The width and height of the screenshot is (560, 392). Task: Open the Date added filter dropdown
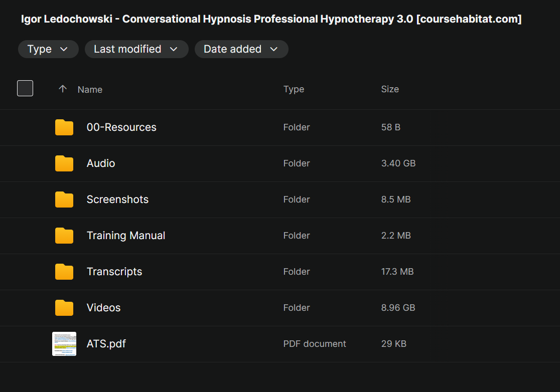[x=241, y=49]
